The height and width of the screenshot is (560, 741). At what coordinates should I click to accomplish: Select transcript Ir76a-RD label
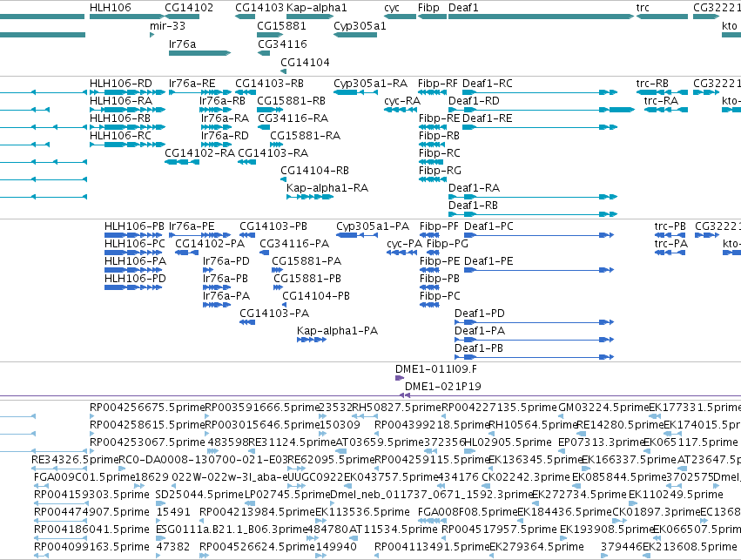pos(225,136)
